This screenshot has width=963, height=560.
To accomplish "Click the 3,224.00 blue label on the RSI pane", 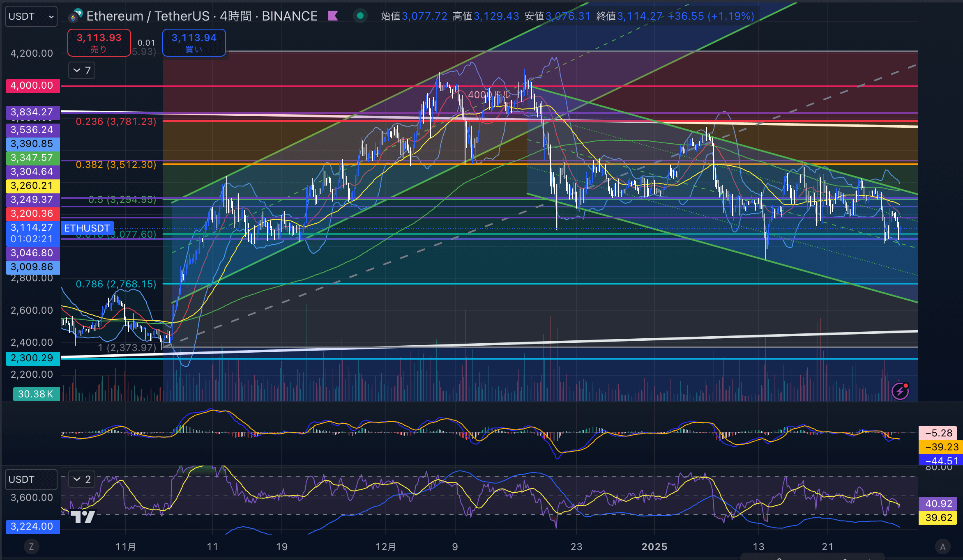I will pyautogui.click(x=32, y=526).
